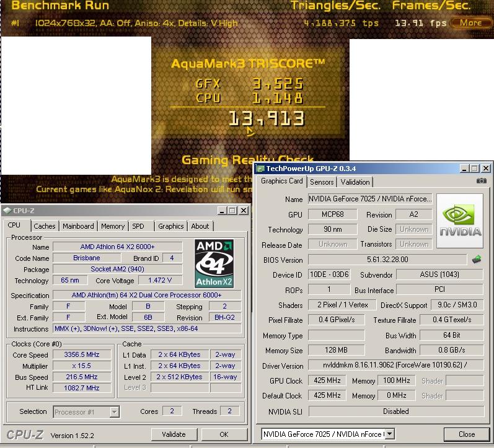Close GPU-Z using title bar X

486,169
